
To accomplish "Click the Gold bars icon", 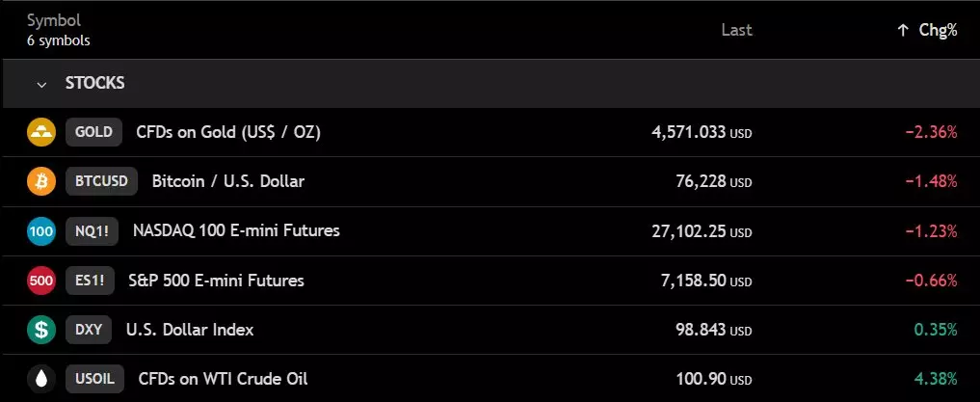I will (41, 132).
